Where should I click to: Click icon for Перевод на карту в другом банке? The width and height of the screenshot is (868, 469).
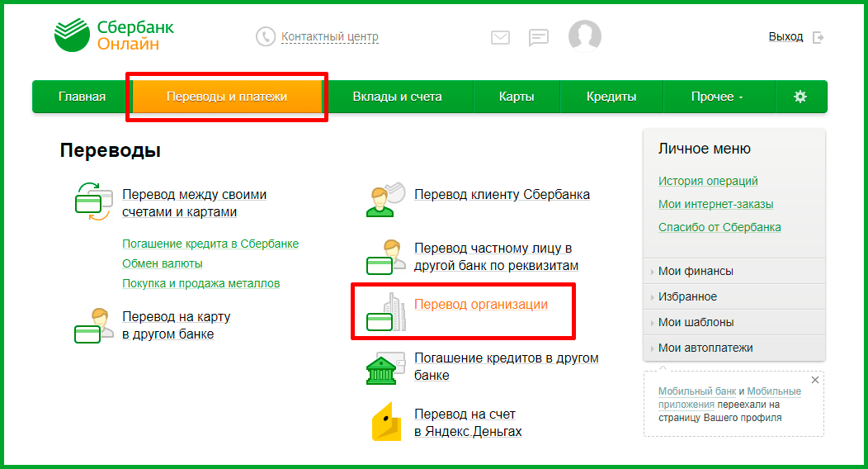pyautogui.click(x=93, y=326)
